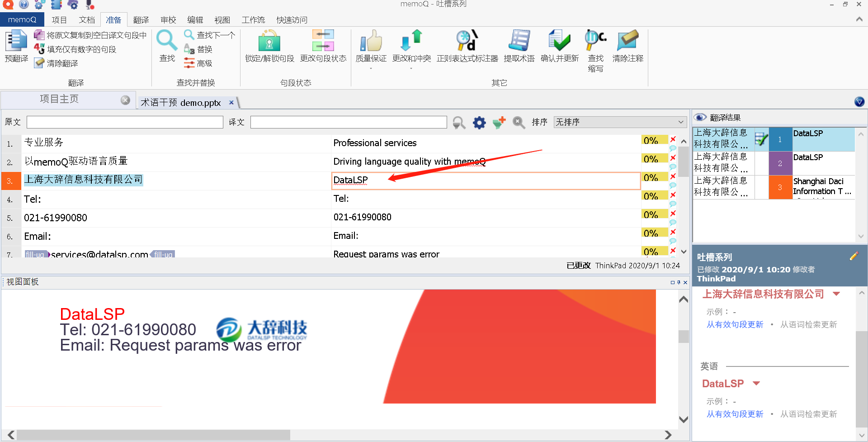
Task: Expand Changes and conflicts (更改和冲突) dropdown arrow
Action: [411, 68]
